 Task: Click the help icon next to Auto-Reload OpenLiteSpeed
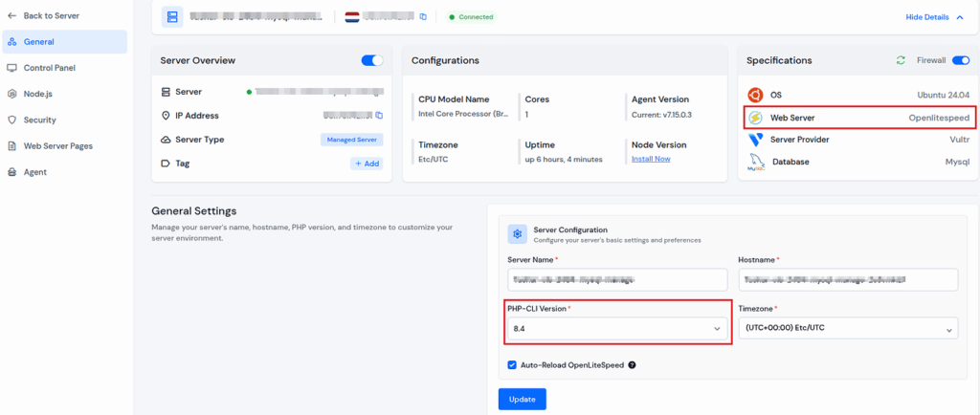pos(633,364)
